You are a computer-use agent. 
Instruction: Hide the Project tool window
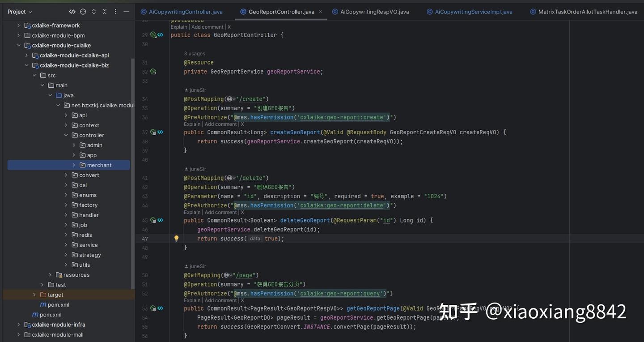click(x=126, y=12)
